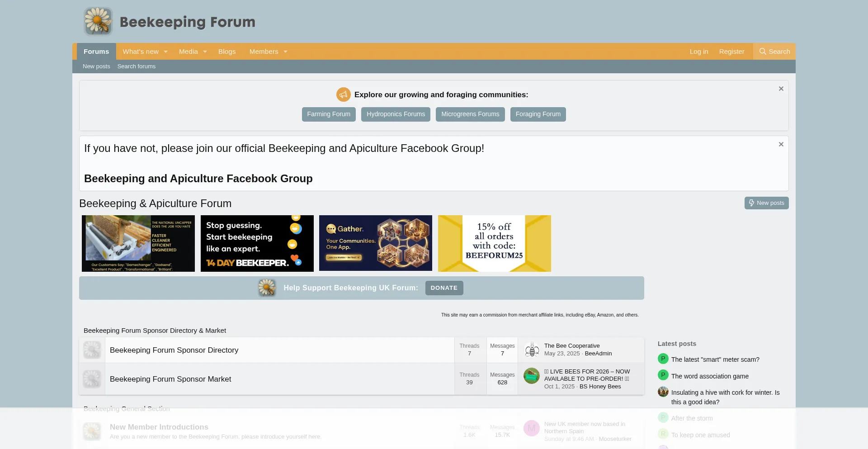
Task: Click the daisy icon beside Help Support text
Action: 267,288
